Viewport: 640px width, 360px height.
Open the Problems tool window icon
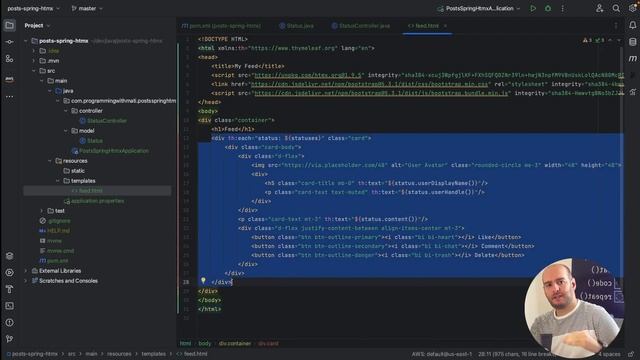tap(9, 322)
